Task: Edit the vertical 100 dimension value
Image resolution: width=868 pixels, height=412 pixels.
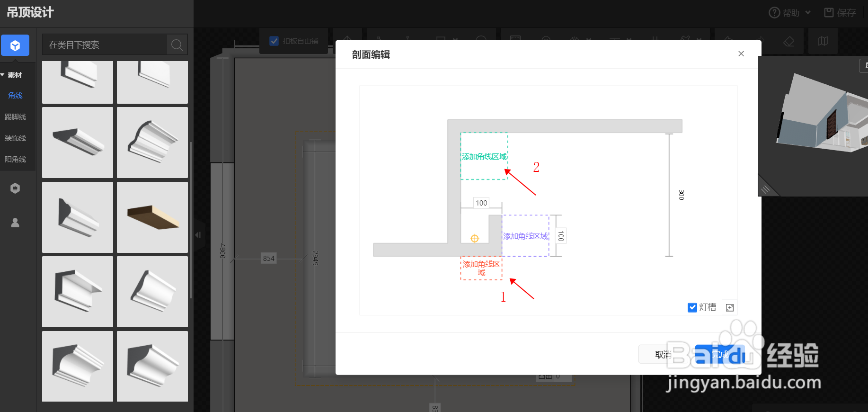Action: pos(561,236)
